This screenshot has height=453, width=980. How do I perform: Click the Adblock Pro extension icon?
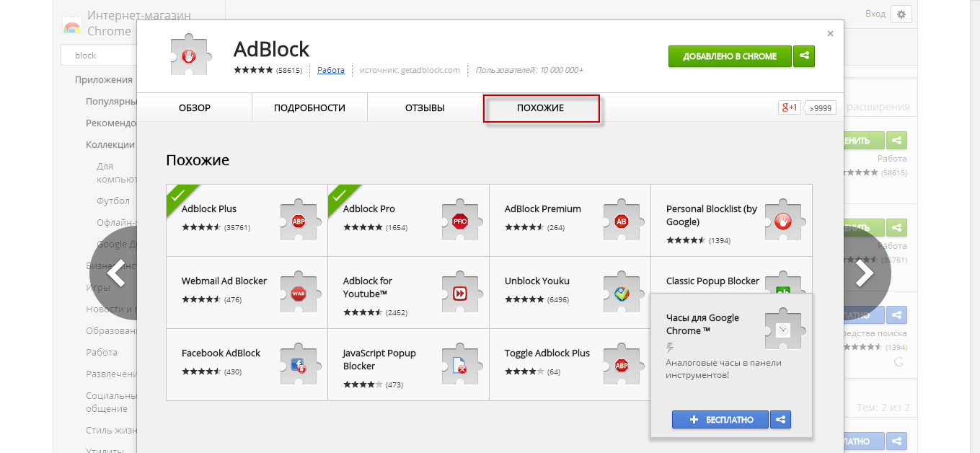[x=460, y=221]
